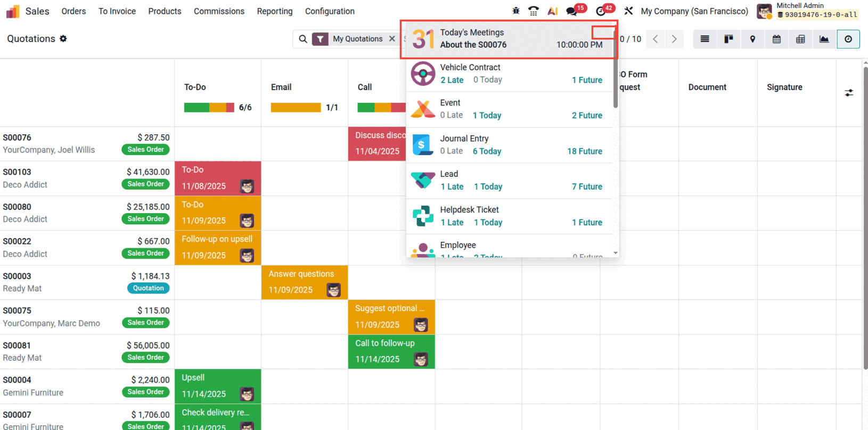This screenshot has height=430, width=868.
Task: Switch to the map view
Action: coord(752,39)
